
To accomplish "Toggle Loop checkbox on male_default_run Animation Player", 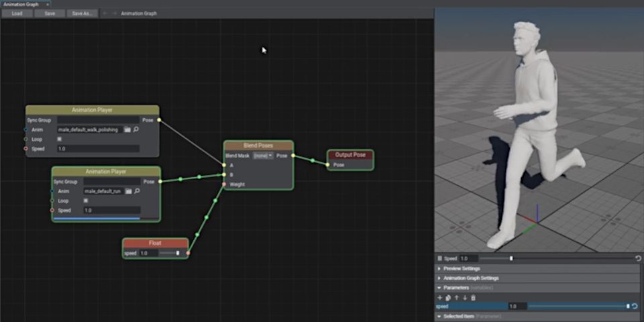I will tap(85, 201).
